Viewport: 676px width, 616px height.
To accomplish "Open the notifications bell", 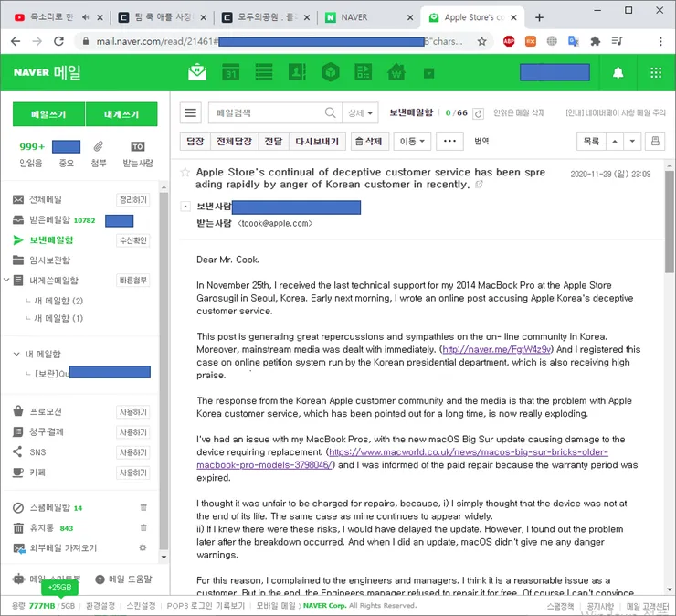I will click(618, 72).
